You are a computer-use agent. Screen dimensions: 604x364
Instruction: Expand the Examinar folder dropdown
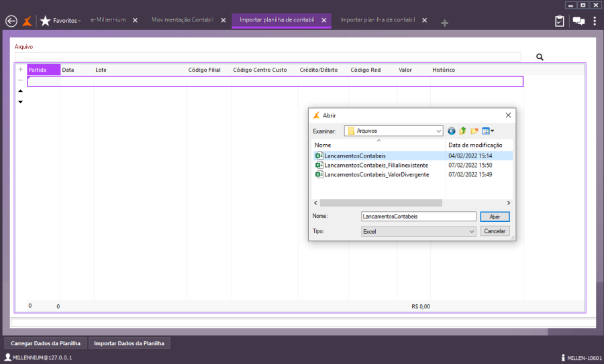pyautogui.click(x=439, y=131)
